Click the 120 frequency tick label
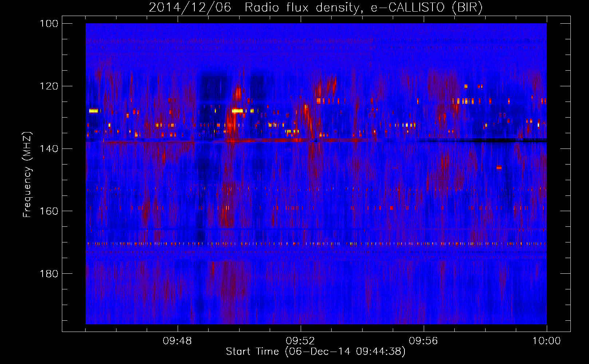 point(49,86)
